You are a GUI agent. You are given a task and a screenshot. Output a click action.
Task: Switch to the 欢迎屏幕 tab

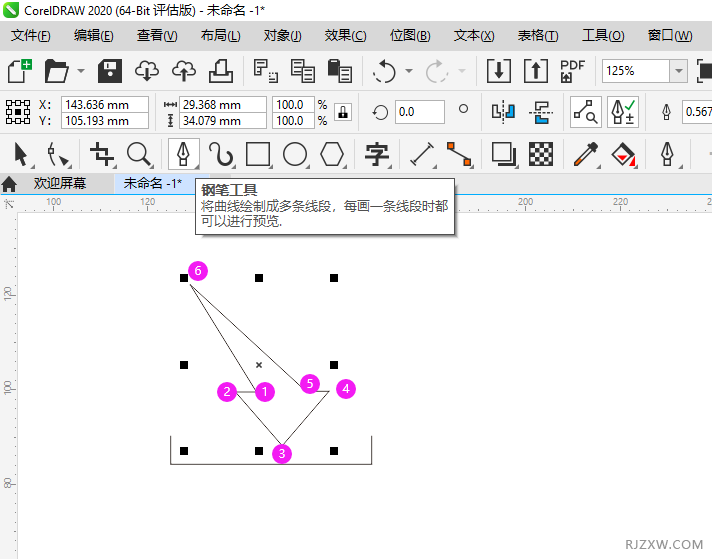pos(59,183)
